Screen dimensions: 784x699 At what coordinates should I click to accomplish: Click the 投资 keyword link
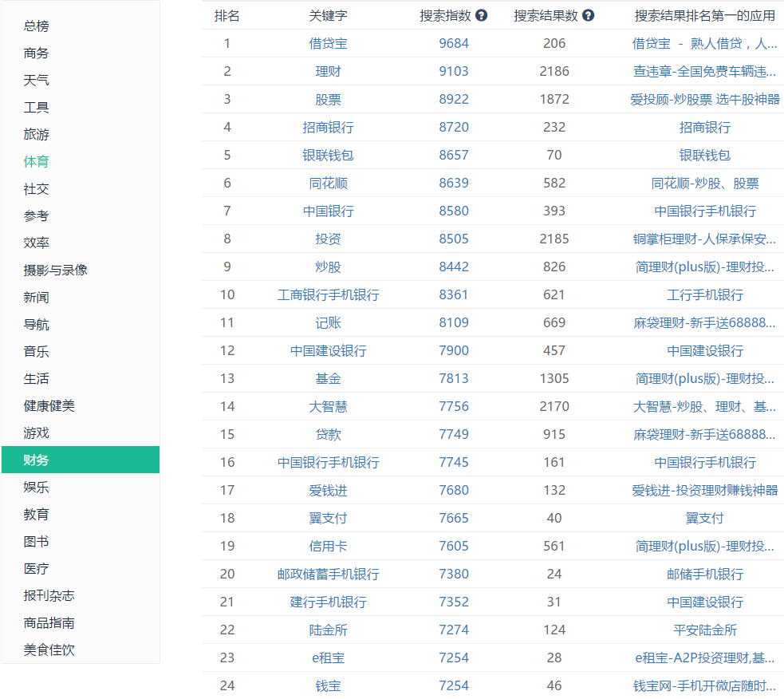pyautogui.click(x=328, y=239)
